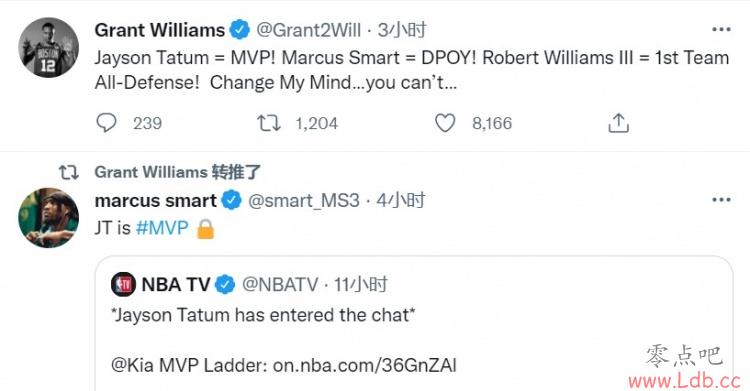Click the @NBATV handle
The height and width of the screenshot is (391, 750).
pyautogui.click(x=280, y=285)
